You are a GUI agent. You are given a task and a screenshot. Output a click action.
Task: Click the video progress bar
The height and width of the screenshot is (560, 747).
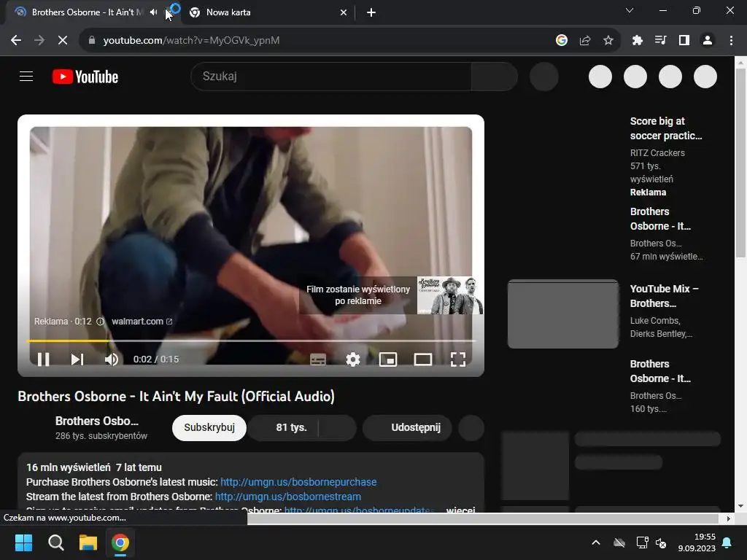[251, 341]
